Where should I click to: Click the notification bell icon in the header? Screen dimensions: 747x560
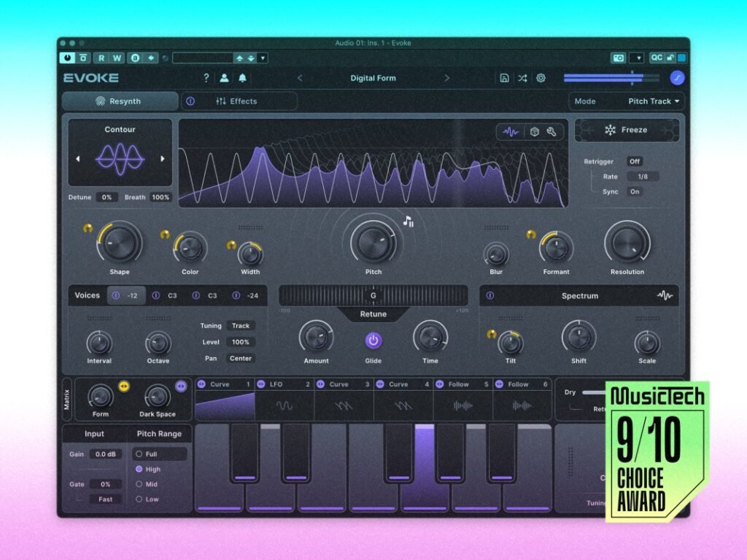coord(242,77)
